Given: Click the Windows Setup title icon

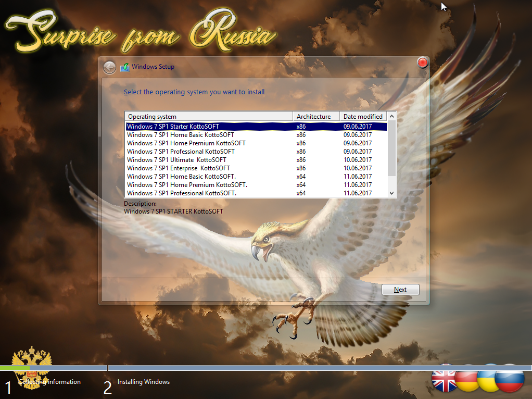Looking at the screenshot, I should pos(125,67).
